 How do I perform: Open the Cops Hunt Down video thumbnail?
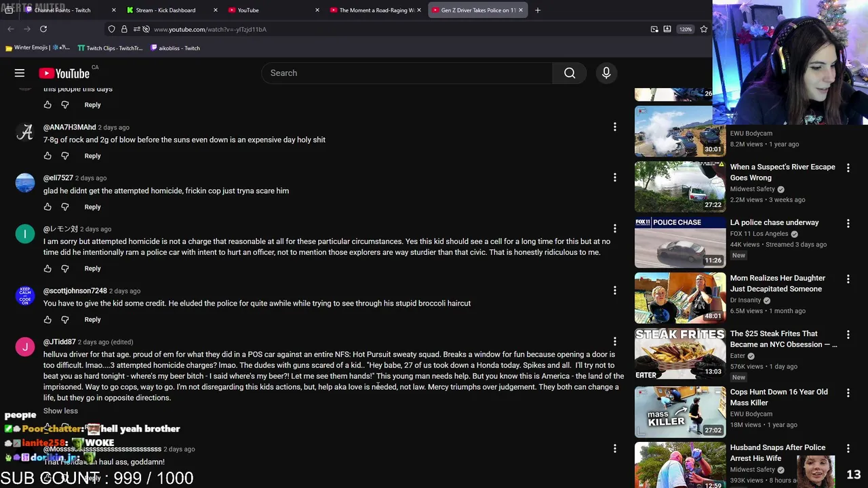point(680,411)
